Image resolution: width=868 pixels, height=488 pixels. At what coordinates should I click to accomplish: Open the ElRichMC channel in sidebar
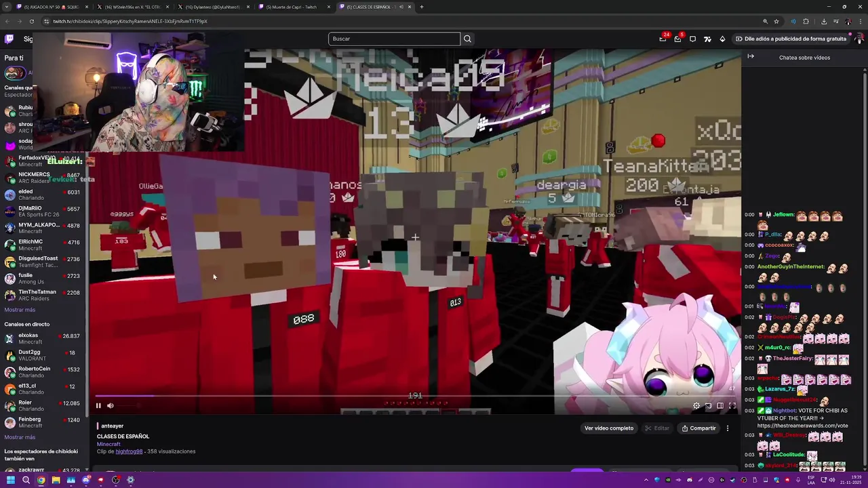pyautogui.click(x=43, y=245)
